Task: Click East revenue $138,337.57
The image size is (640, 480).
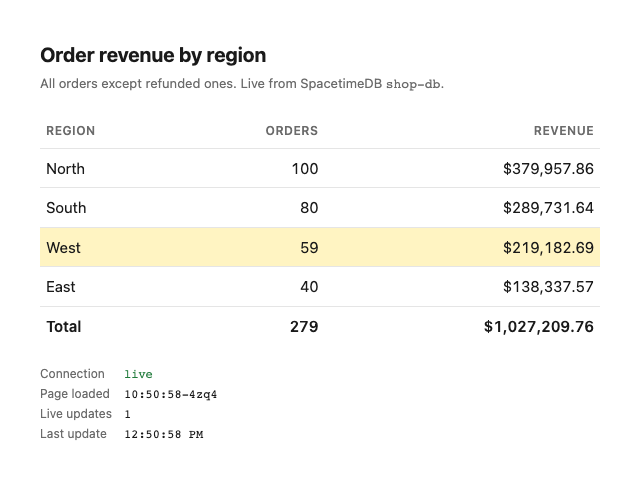Action: (x=548, y=287)
